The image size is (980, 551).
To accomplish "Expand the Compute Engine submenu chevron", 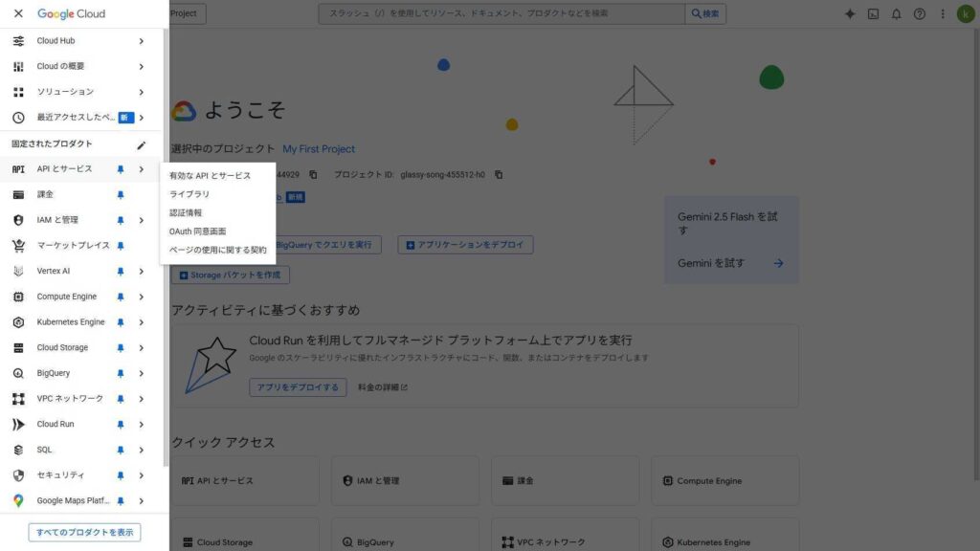I will point(142,297).
